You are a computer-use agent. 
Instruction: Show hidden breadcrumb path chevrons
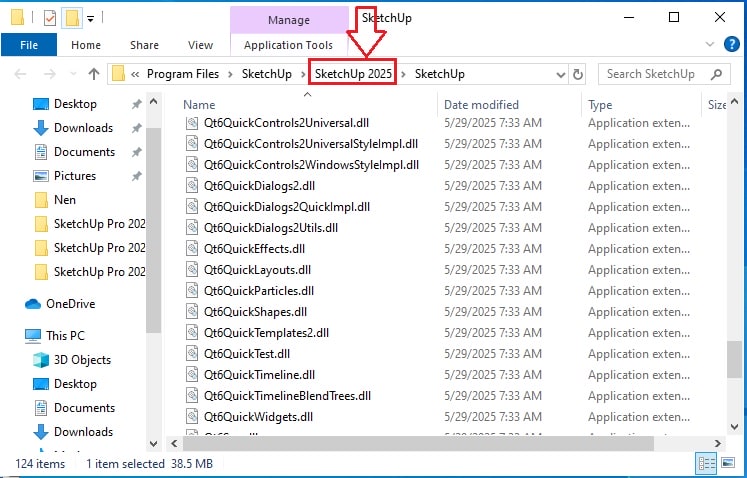(x=135, y=74)
